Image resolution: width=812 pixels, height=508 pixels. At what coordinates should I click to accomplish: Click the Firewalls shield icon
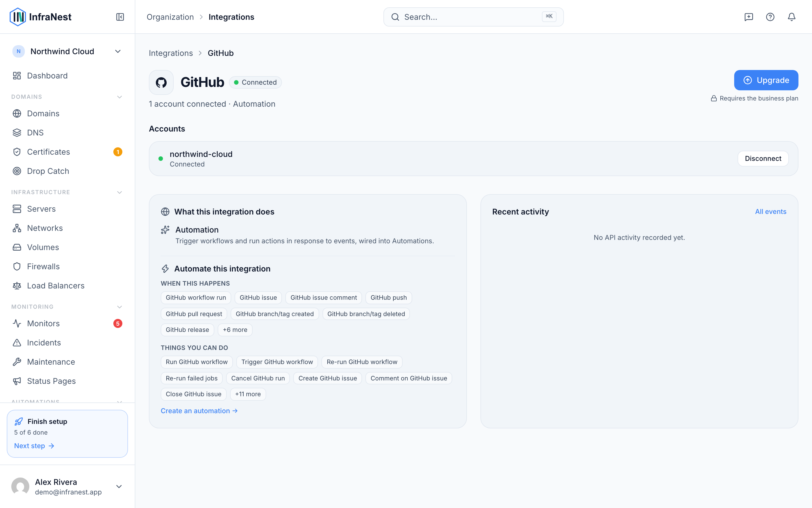point(17,266)
